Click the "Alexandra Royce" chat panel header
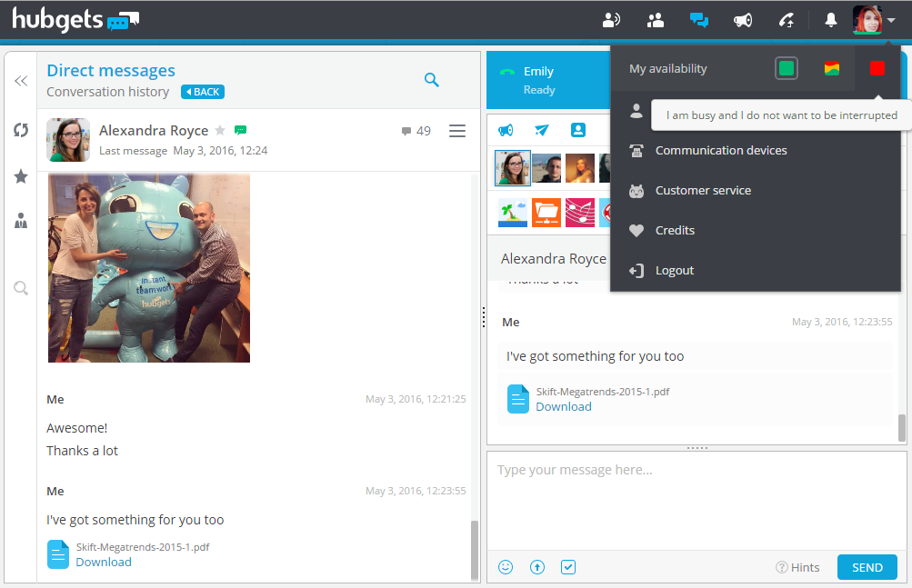The width and height of the screenshot is (912, 588). (554, 259)
